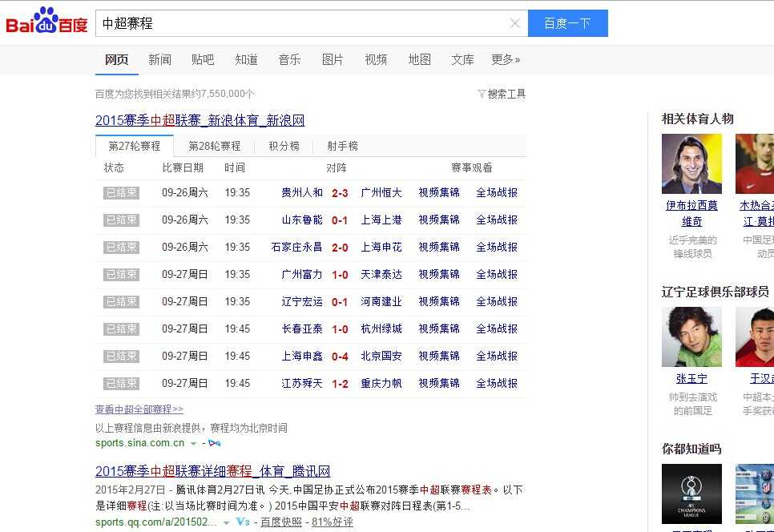This screenshot has height=532, width=774.
Task: Select the 网页 tab
Action: point(116,60)
